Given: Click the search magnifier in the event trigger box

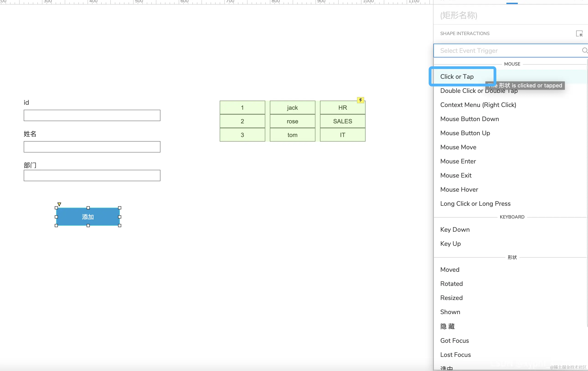Looking at the screenshot, I should pyautogui.click(x=584, y=51).
